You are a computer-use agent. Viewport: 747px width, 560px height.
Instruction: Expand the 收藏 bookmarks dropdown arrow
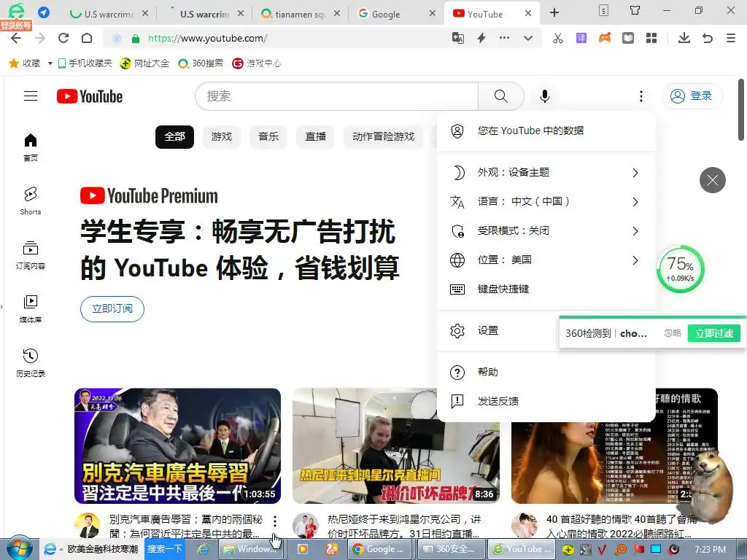pyautogui.click(x=50, y=63)
